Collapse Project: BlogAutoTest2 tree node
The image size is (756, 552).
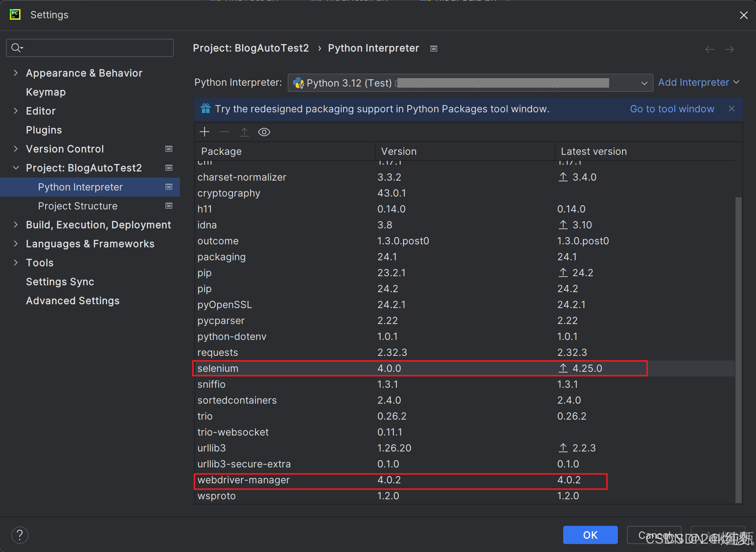tap(16, 168)
